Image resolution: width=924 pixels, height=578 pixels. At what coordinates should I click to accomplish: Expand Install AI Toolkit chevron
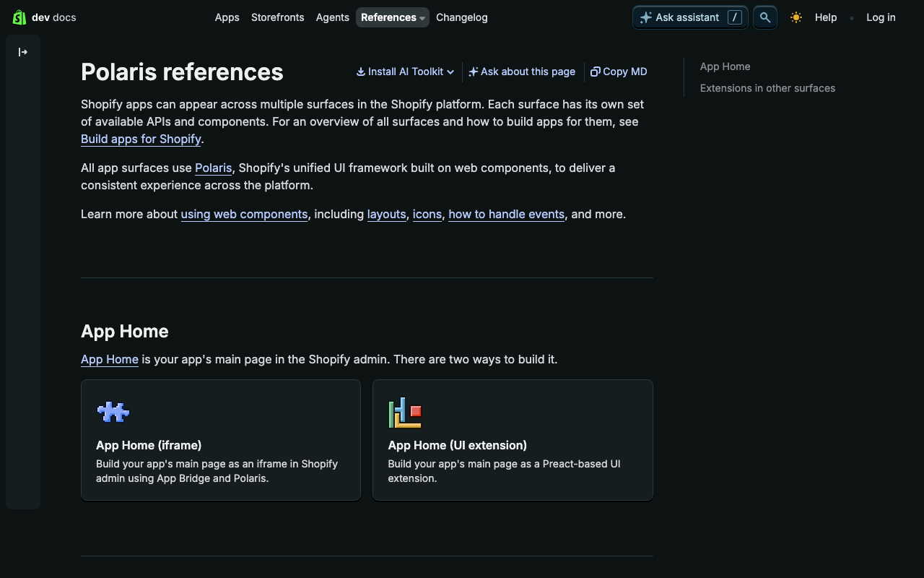point(450,72)
